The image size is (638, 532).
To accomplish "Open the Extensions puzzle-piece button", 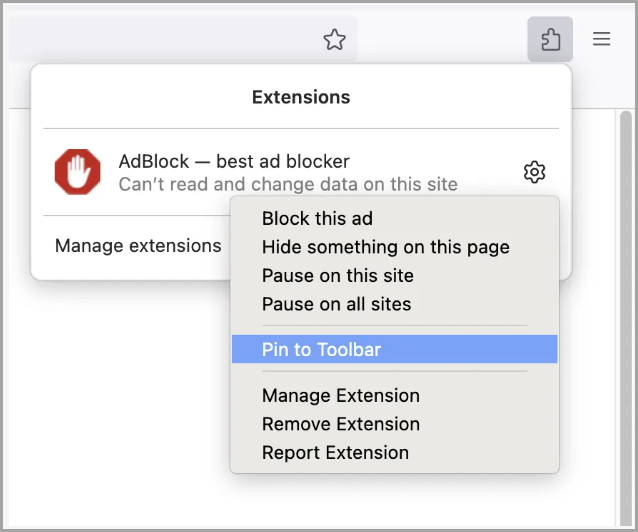I will click(x=550, y=39).
